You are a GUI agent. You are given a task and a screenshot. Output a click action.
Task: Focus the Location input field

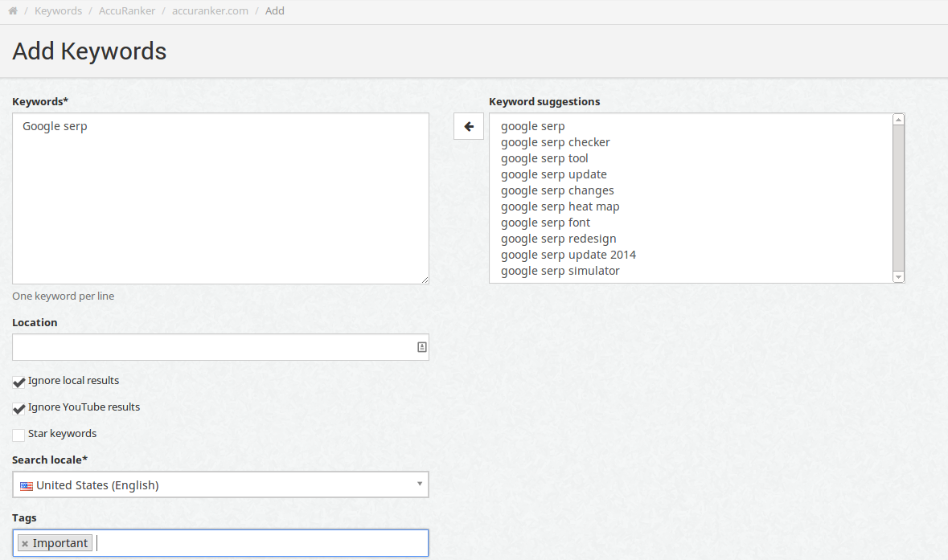pyautogui.click(x=220, y=347)
